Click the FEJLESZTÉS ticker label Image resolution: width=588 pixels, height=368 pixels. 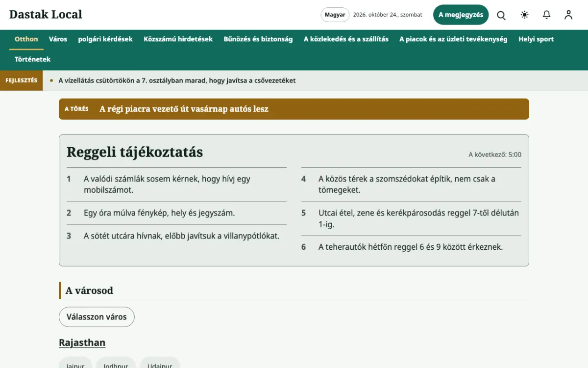click(21, 80)
